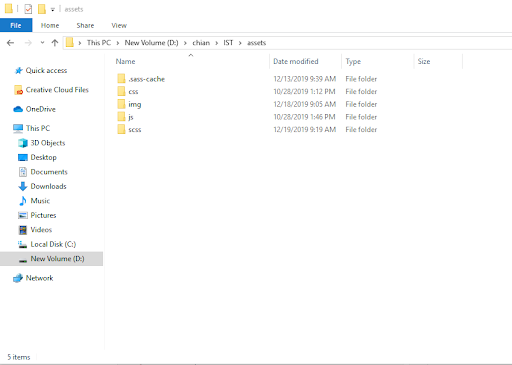Click 'This PC' in the address path
The height and width of the screenshot is (365, 512).
point(99,43)
